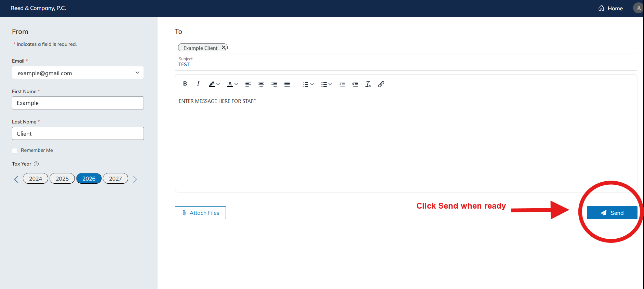Show Tax Year info tooltip icon
The width and height of the screenshot is (644, 289).
click(36, 164)
